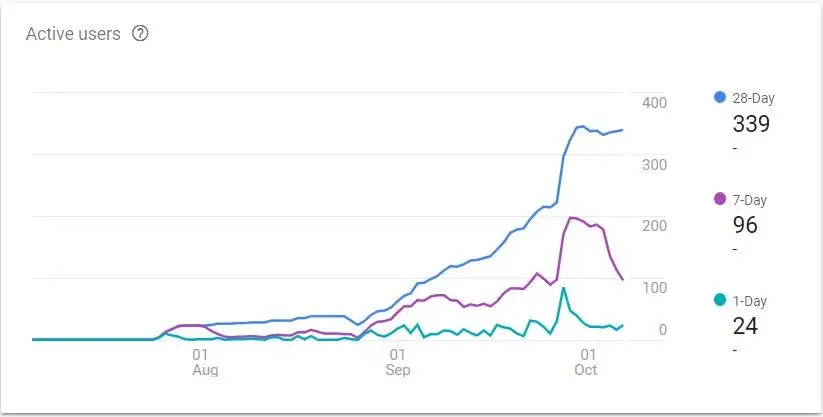Click the peak of the teal 1-Day line
The width and height of the screenshot is (823, 417).
click(x=564, y=288)
